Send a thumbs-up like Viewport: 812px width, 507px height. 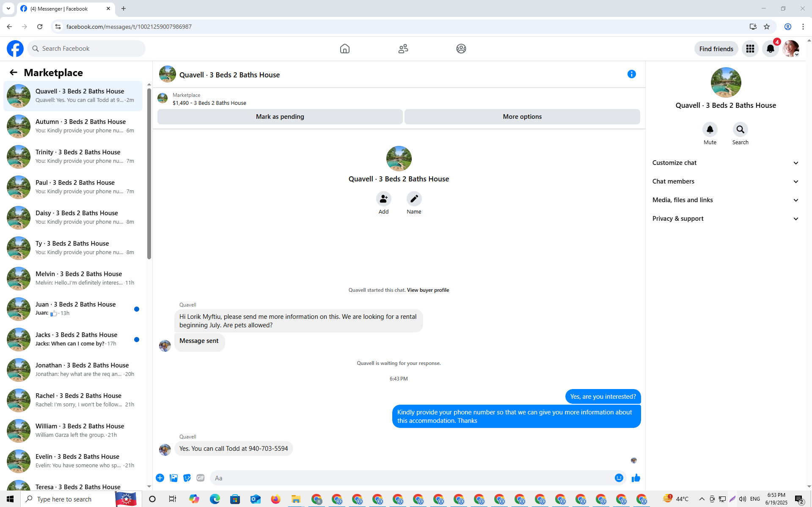click(636, 478)
